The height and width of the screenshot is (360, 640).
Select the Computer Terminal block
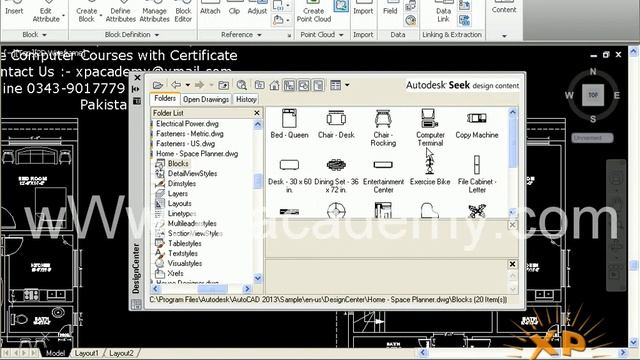click(430, 127)
